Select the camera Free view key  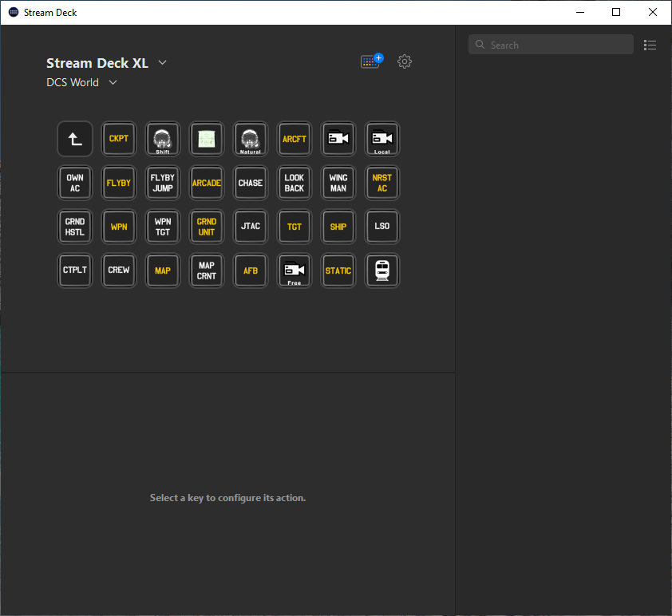click(294, 270)
